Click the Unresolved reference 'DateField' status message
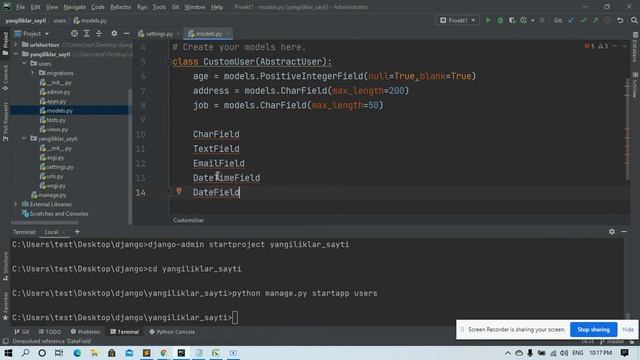 pyautogui.click(x=51, y=341)
